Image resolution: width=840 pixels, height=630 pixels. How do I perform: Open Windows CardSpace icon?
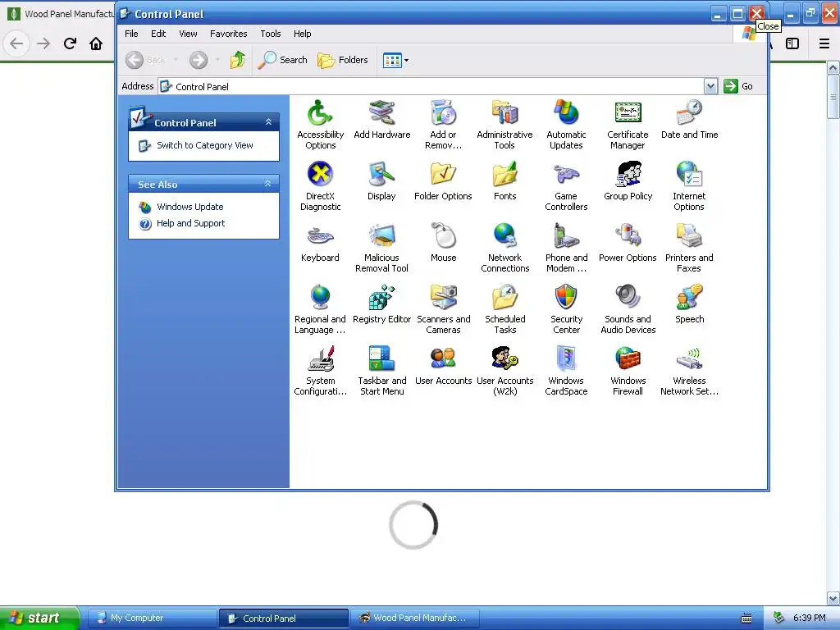click(x=566, y=371)
